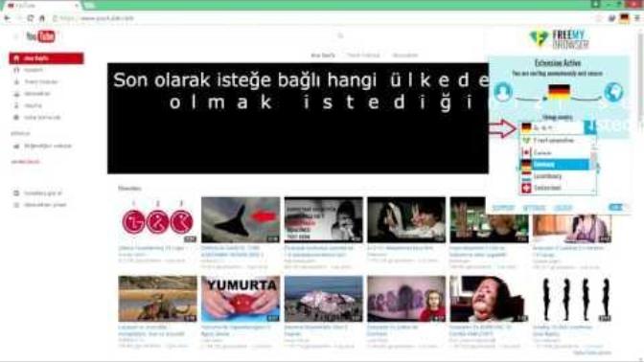Open a new tab beside the YouTube tab
The height and width of the screenshot is (362, 644).
tap(89, 6)
